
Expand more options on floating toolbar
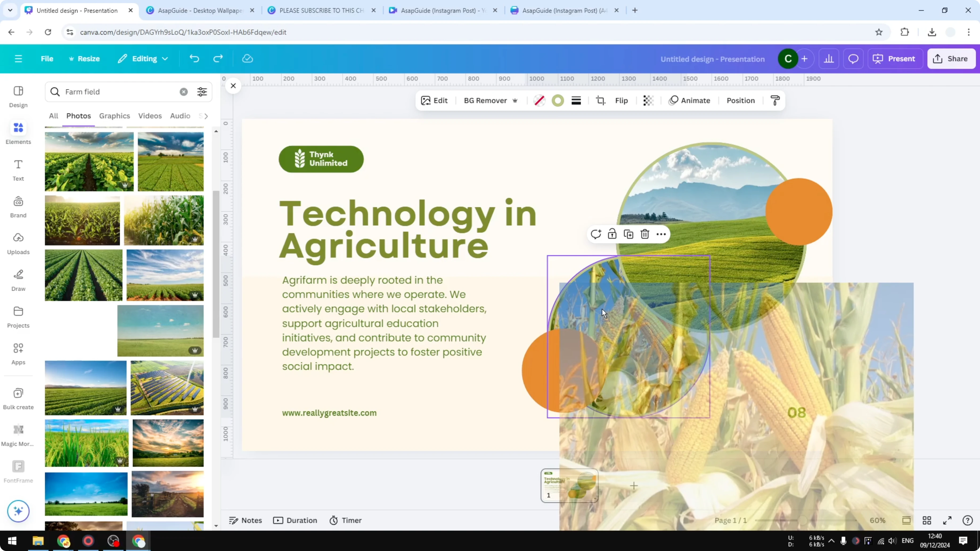tap(661, 234)
